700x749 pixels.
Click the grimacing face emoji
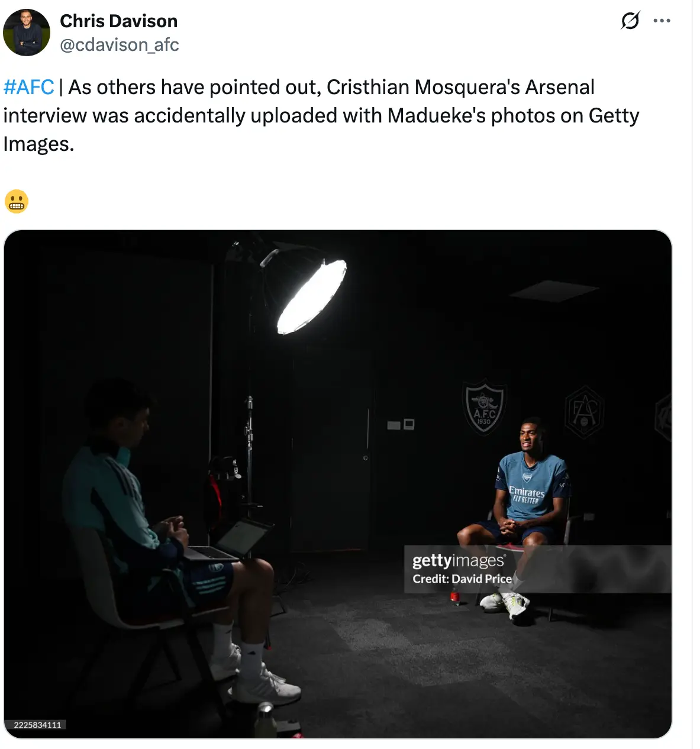coord(16,201)
